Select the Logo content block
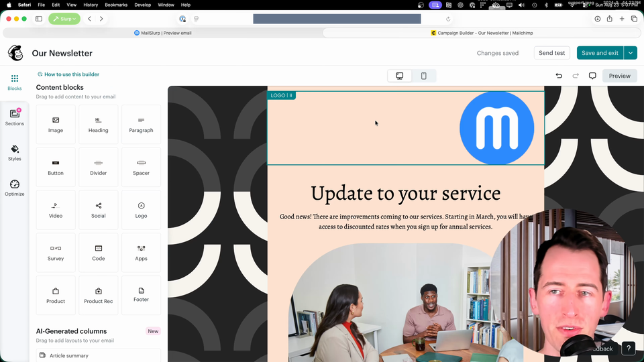The image size is (644, 362). (141, 210)
